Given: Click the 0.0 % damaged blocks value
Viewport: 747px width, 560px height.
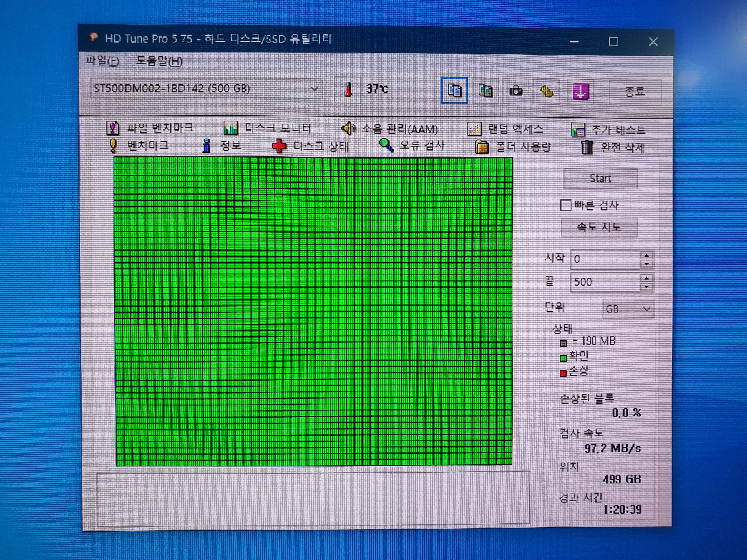Looking at the screenshot, I should point(626,413).
